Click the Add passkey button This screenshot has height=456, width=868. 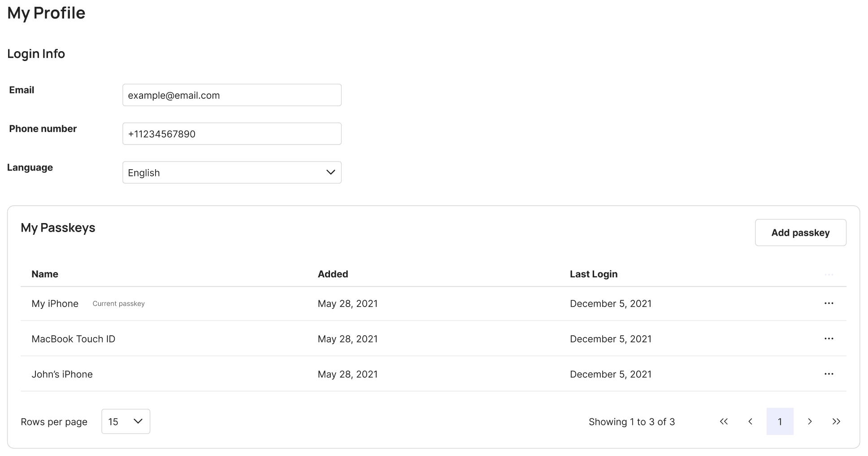pyautogui.click(x=800, y=232)
